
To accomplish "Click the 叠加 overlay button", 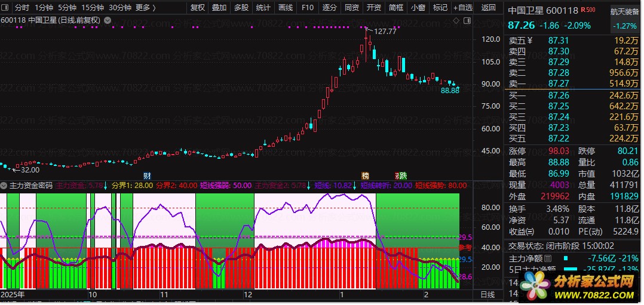I will point(219,7).
